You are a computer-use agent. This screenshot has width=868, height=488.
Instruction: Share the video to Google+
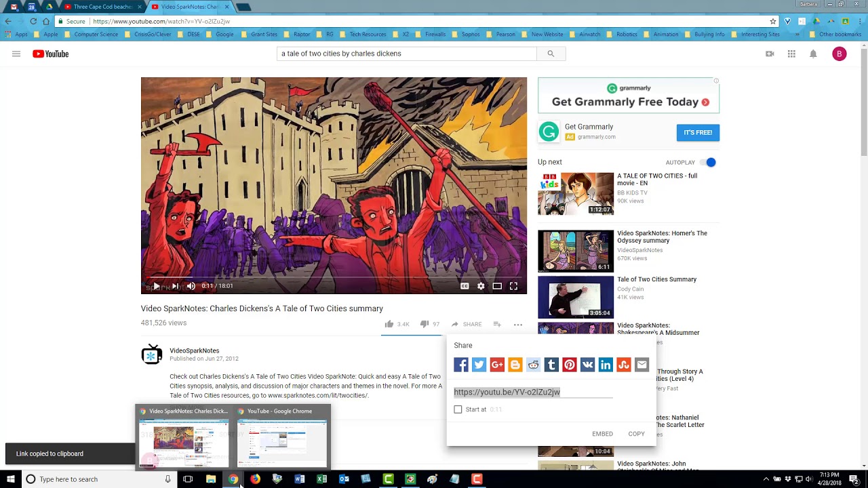click(x=497, y=365)
